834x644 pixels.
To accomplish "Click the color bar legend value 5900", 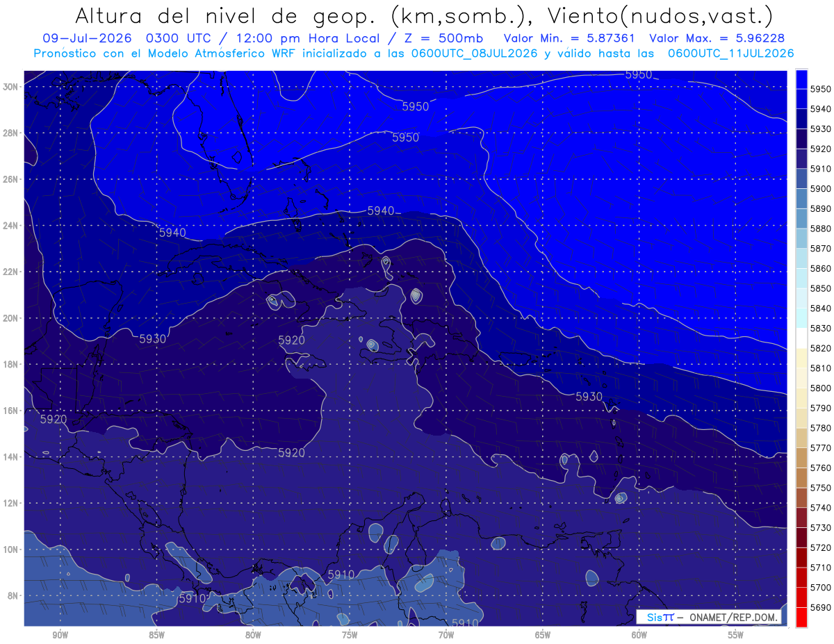I will (820, 189).
